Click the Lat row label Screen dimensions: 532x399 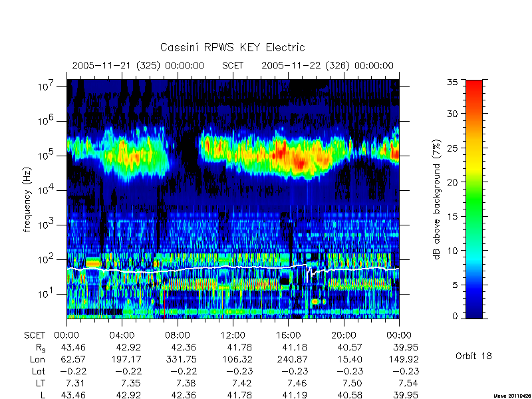[x=39, y=372]
